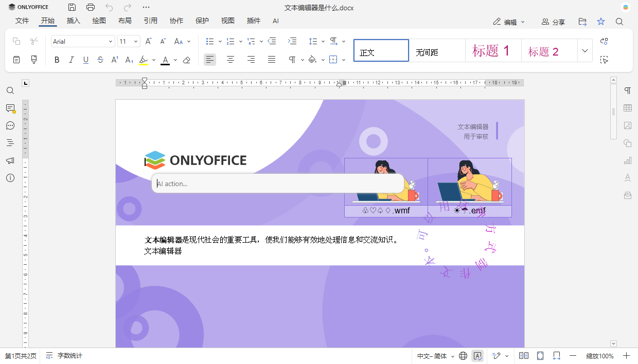Image resolution: width=638 pixels, height=364 pixels.
Task: Open the 布局 tab
Action: (125, 21)
